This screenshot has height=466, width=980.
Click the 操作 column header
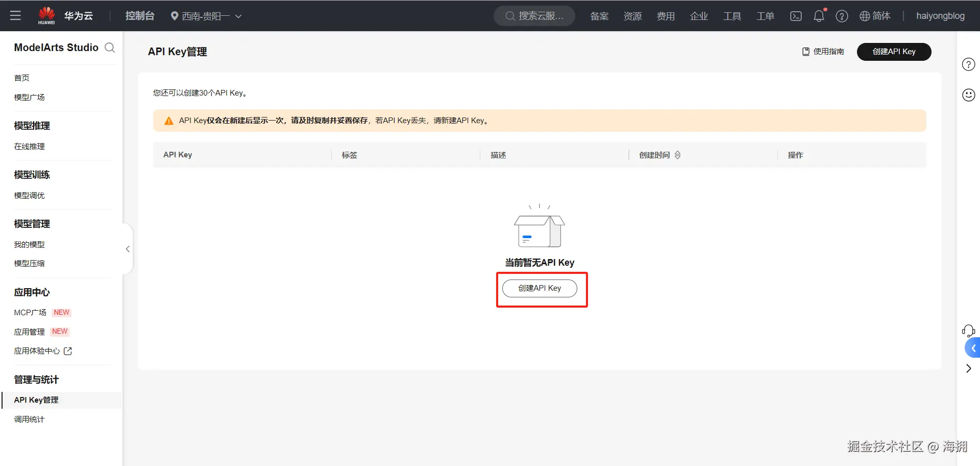[795, 155]
